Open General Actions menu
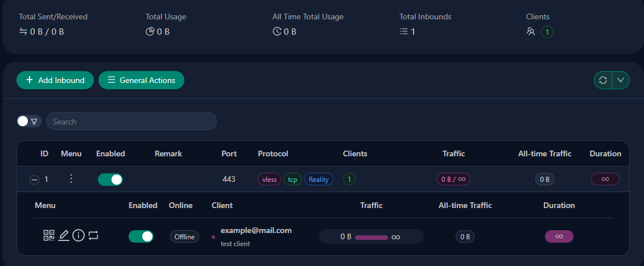Screen dimensions: 644x266 (141, 80)
